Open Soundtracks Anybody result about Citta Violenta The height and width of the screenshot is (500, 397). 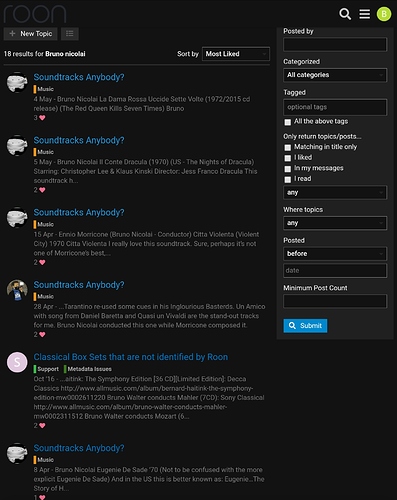[x=79, y=212]
